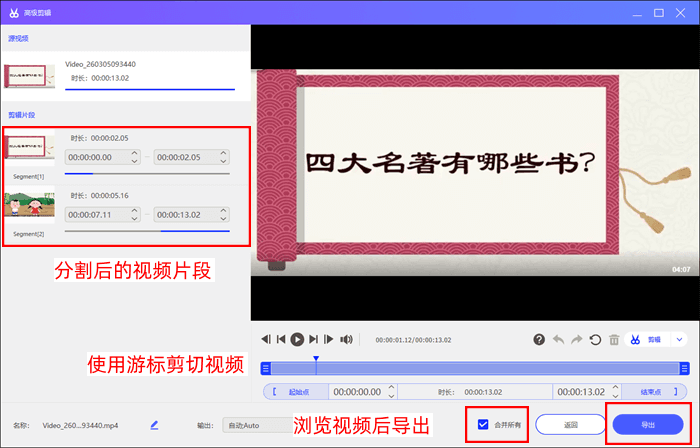
Task: Jump to the start of the video
Action: click(281, 340)
